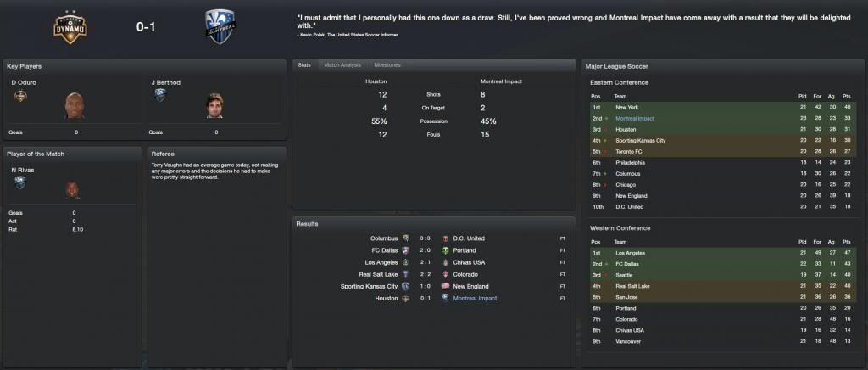Click Portland team badge in Results
This screenshot has width=868, height=370.
[x=444, y=250]
